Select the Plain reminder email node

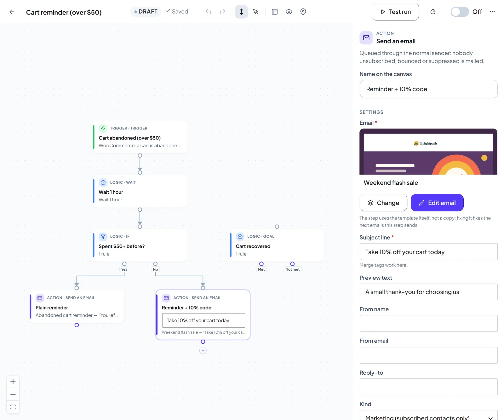(77, 307)
